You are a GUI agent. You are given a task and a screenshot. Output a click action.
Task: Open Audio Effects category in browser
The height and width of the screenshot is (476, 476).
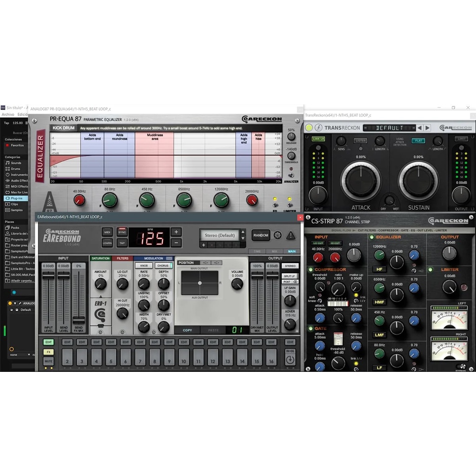click(x=17, y=181)
